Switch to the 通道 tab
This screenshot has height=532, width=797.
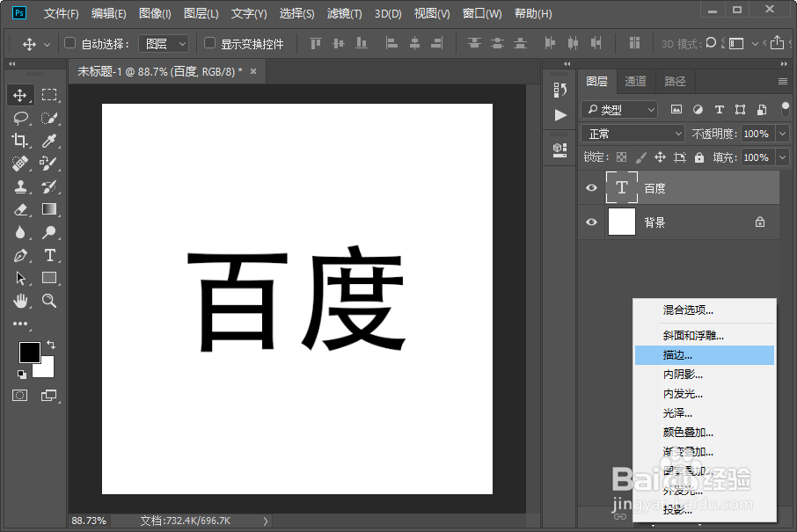(635, 81)
